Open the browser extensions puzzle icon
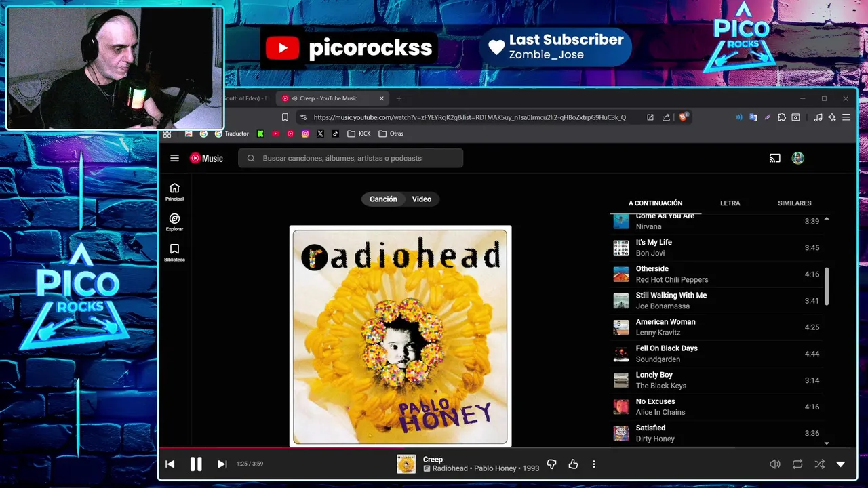 [781, 117]
